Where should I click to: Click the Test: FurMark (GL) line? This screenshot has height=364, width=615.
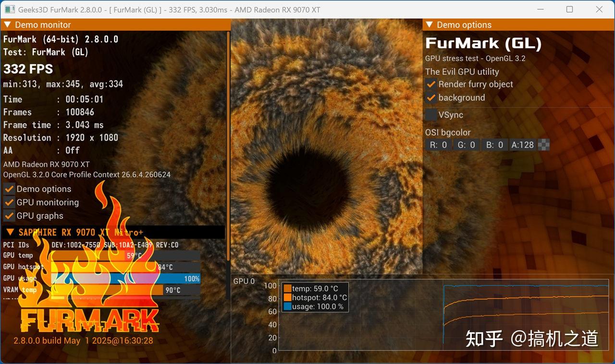(46, 52)
